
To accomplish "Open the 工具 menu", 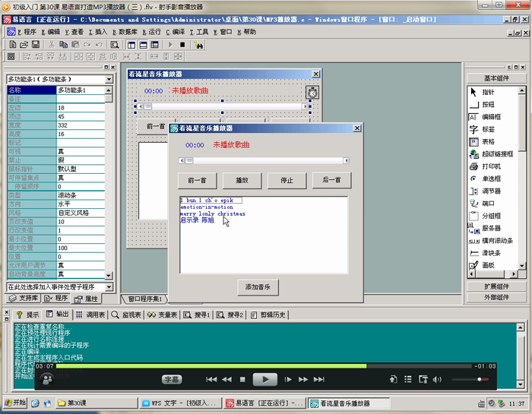I will [199, 32].
